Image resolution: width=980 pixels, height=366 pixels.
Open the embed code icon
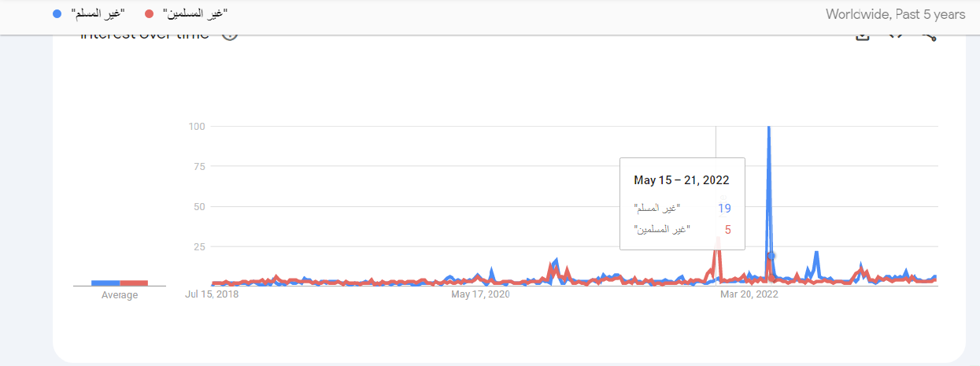pyautogui.click(x=896, y=35)
